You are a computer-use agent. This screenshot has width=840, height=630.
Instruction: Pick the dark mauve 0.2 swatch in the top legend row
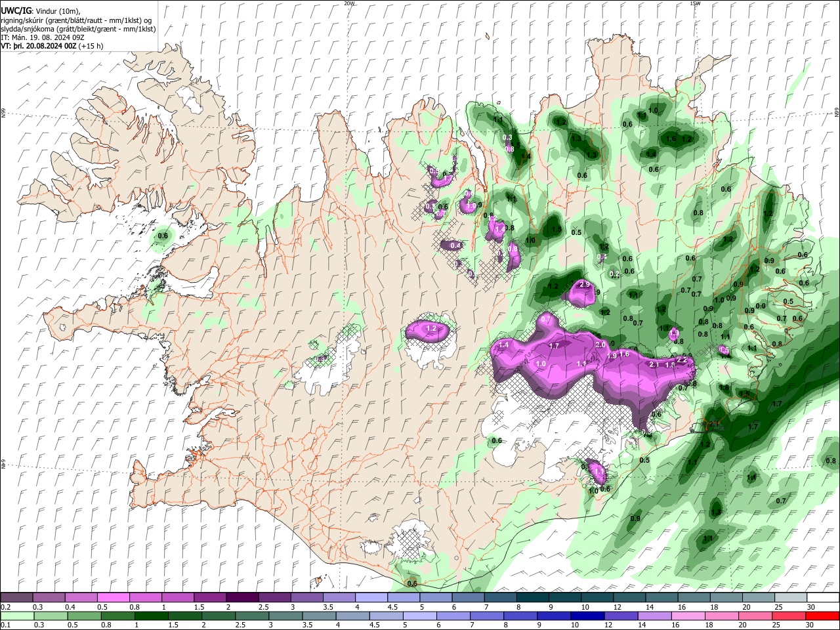[x=16, y=597]
